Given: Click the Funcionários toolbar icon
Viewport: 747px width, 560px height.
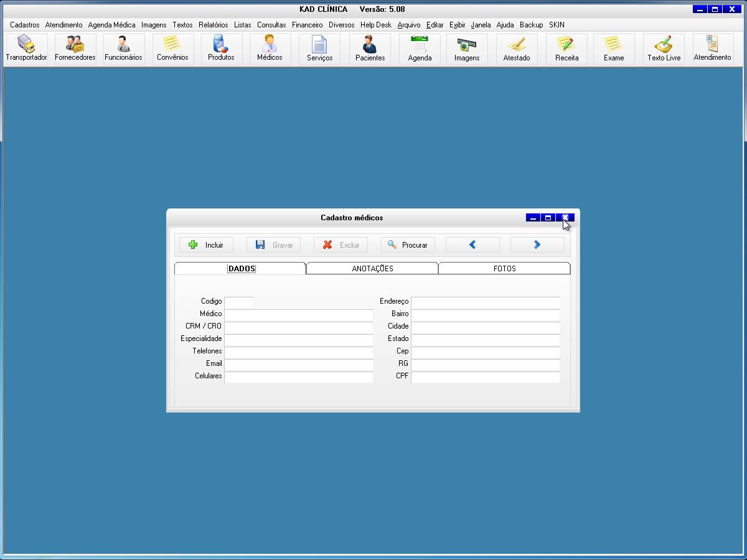Looking at the screenshot, I should [x=123, y=49].
